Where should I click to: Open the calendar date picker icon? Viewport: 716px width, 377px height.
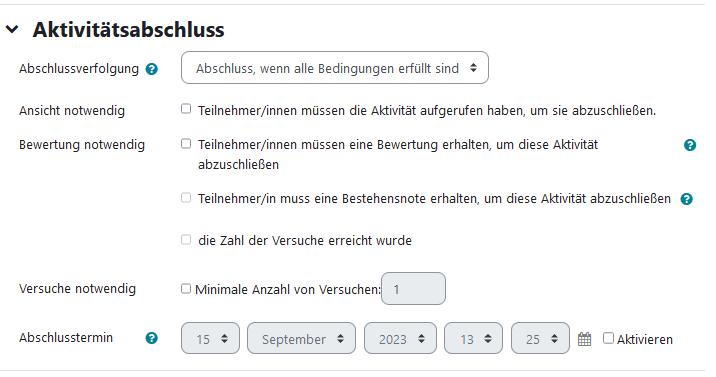[x=584, y=339]
